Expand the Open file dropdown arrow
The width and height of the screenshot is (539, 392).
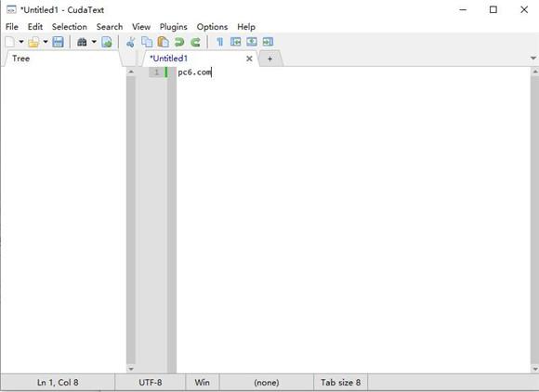click(x=46, y=42)
